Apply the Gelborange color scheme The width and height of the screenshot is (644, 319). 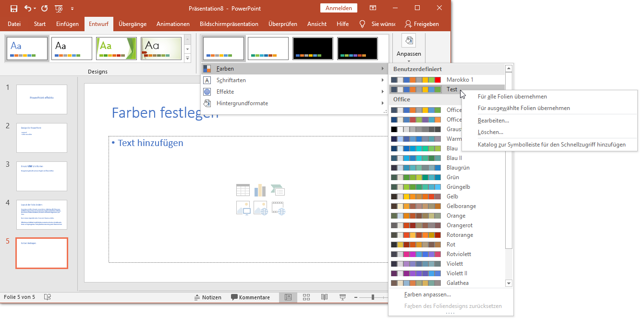447,206
